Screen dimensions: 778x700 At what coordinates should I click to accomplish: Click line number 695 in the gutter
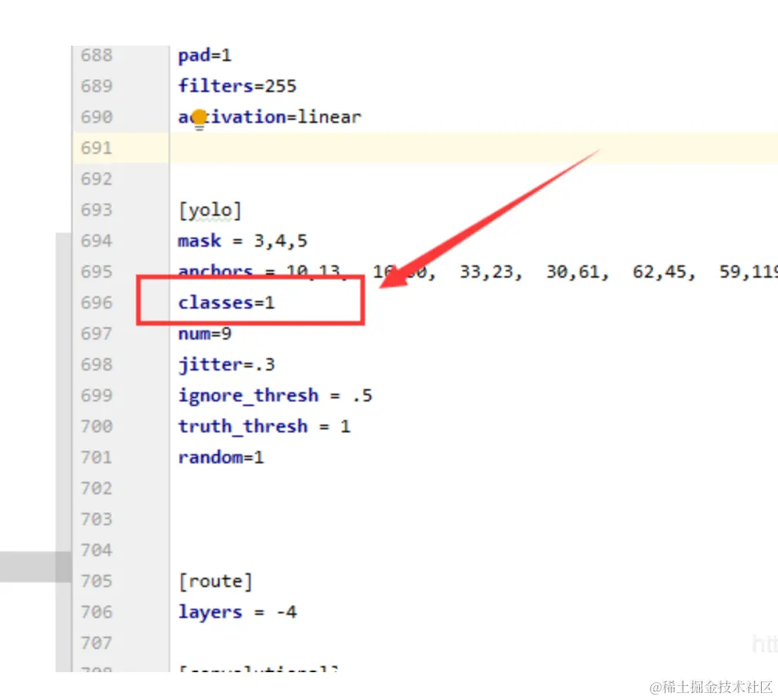pos(97,271)
